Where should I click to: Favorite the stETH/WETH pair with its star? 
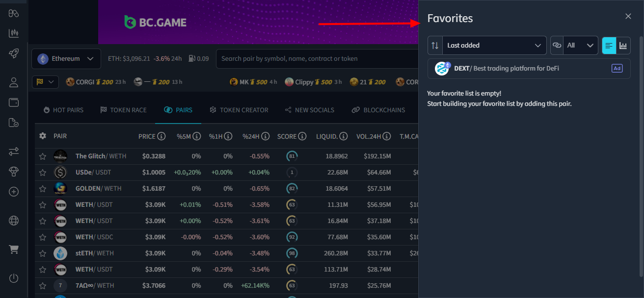(42, 253)
